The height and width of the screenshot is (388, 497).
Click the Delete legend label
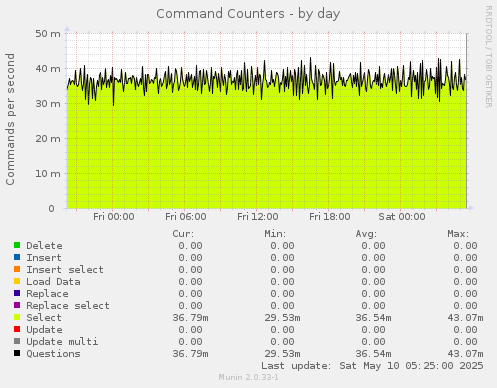click(x=44, y=246)
